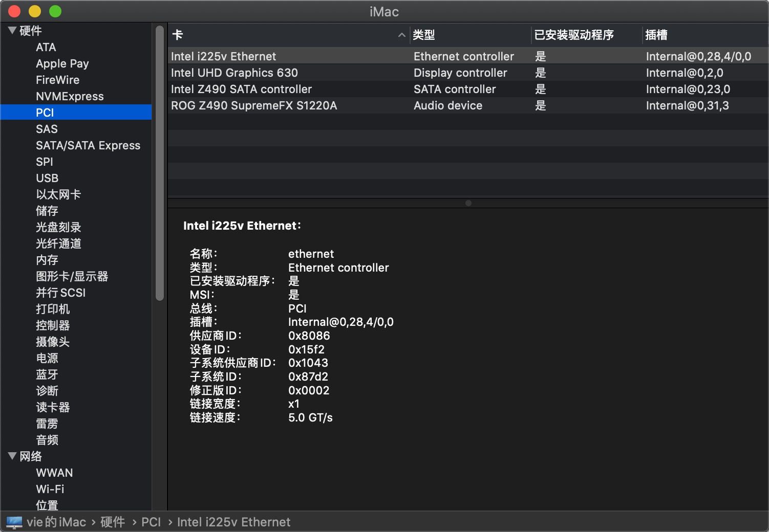The height and width of the screenshot is (532, 769).
Task: Open 打印机 printers category
Action: 53,309
